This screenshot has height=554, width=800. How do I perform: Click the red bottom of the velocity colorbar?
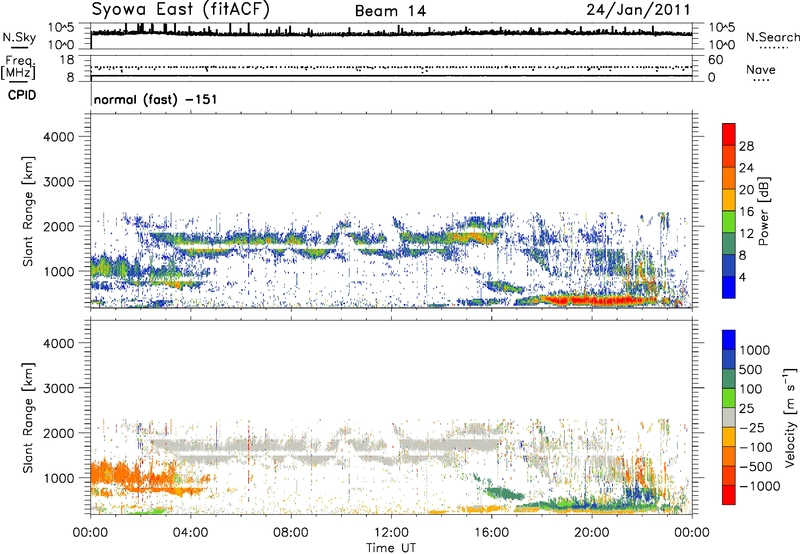[x=729, y=495]
